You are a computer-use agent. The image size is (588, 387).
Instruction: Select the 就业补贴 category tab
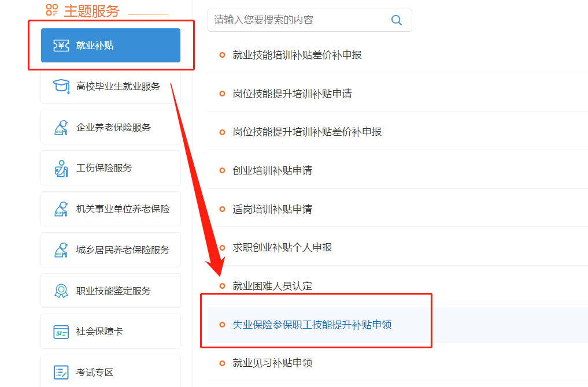tap(110, 45)
